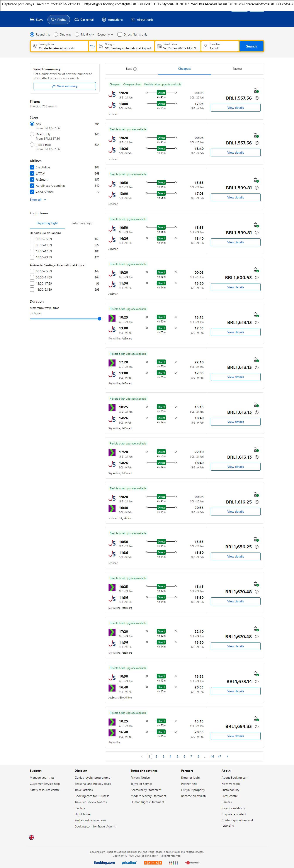
Task: Click the View summary button
Action: tap(64, 86)
